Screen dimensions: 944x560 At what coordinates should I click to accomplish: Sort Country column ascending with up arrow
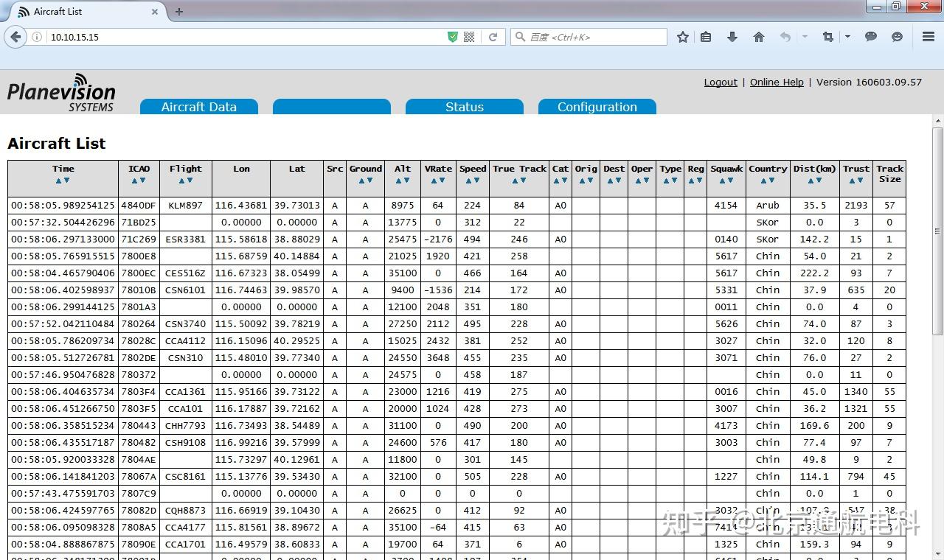pos(763,181)
